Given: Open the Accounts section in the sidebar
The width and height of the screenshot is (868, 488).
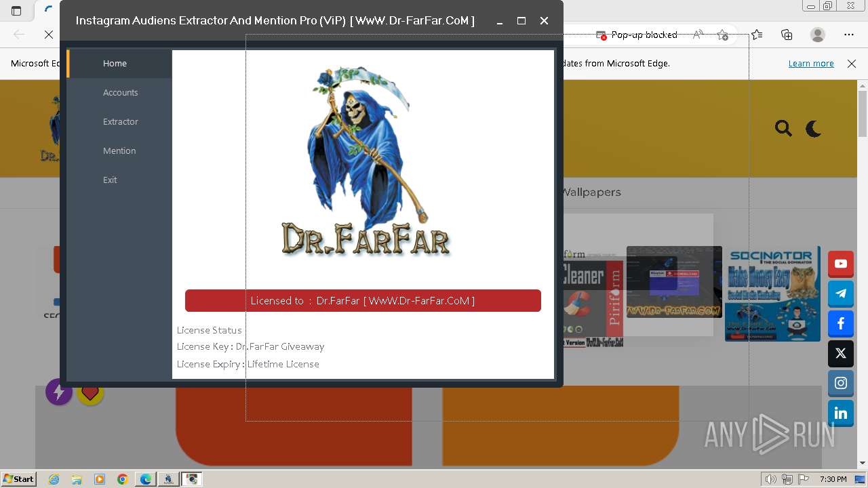Looking at the screenshot, I should tap(119, 92).
